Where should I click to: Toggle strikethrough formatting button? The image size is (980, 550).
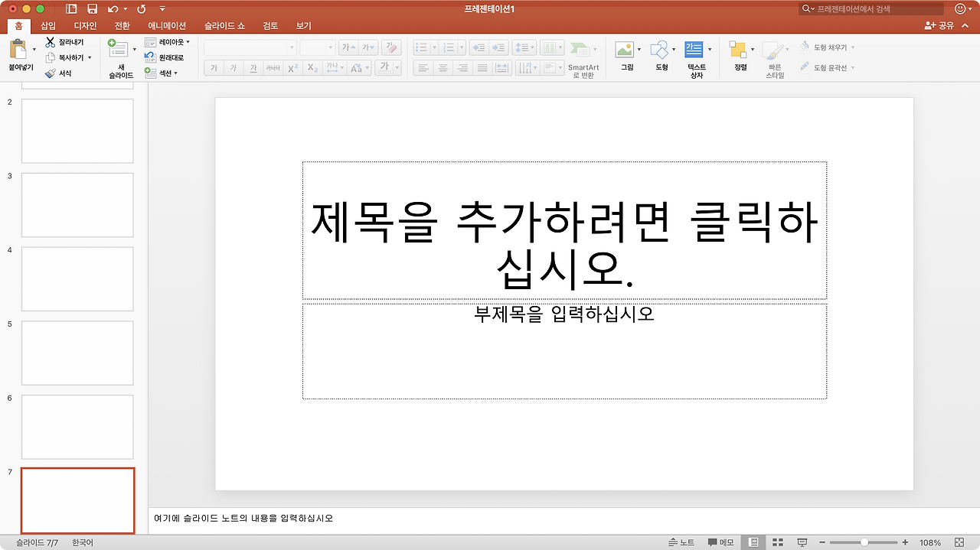click(x=273, y=68)
